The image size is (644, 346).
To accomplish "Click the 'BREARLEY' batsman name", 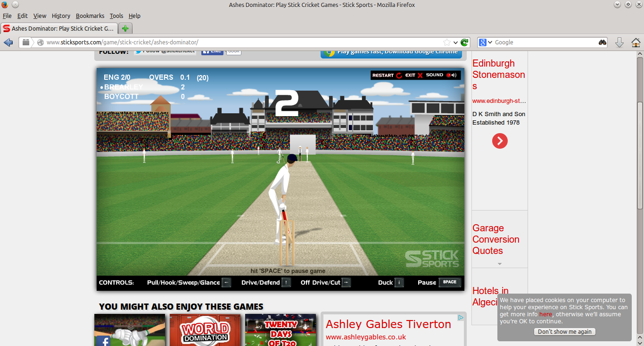I will point(124,87).
